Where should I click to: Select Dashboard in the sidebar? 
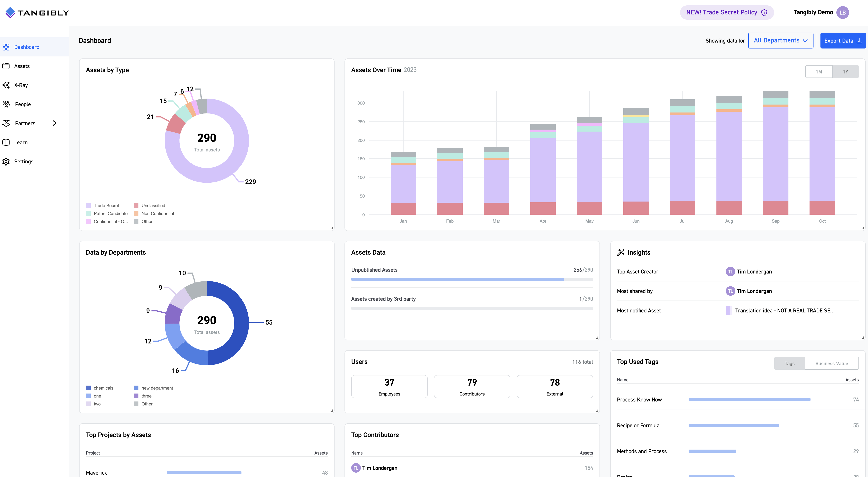click(x=34, y=47)
